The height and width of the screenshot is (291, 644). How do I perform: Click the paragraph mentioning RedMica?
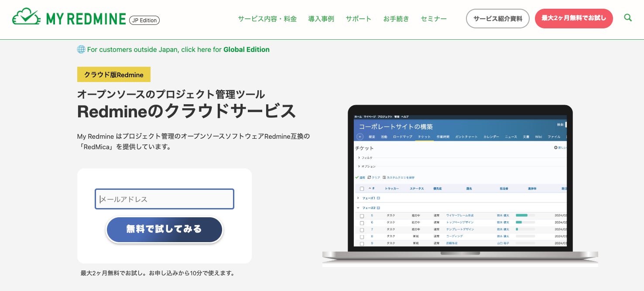193,141
